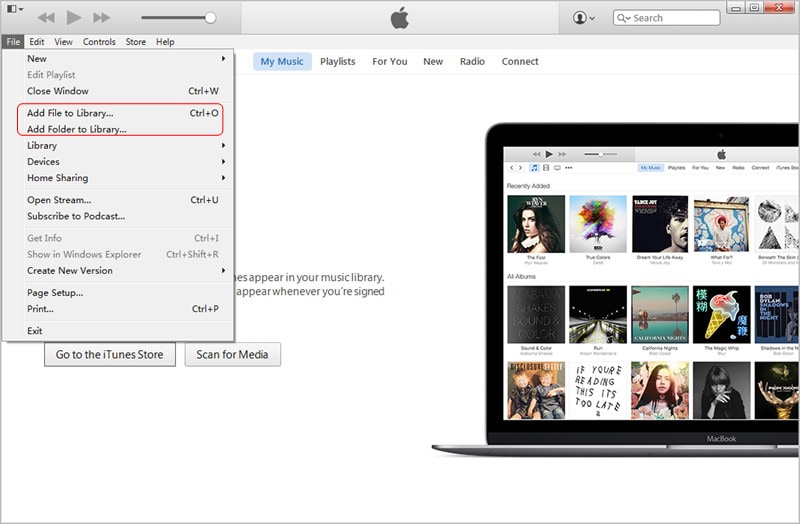Choose Exit from the File menu
This screenshot has height=524, width=800.
(x=123, y=331)
